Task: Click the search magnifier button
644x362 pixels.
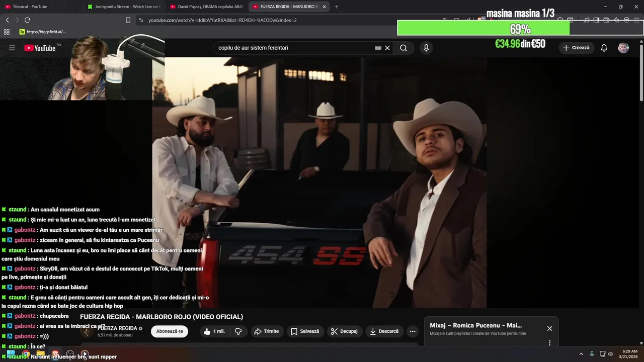Action: pyautogui.click(x=404, y=48)
